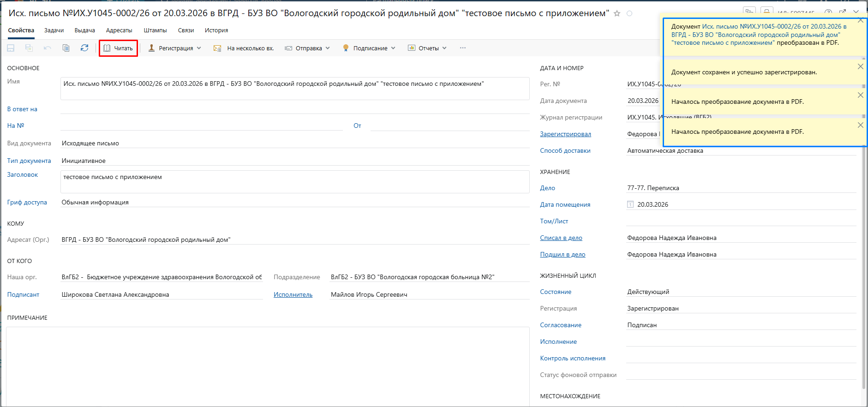
Task: Click the Читать (Read) book icon button
Action: pos(118,48)
